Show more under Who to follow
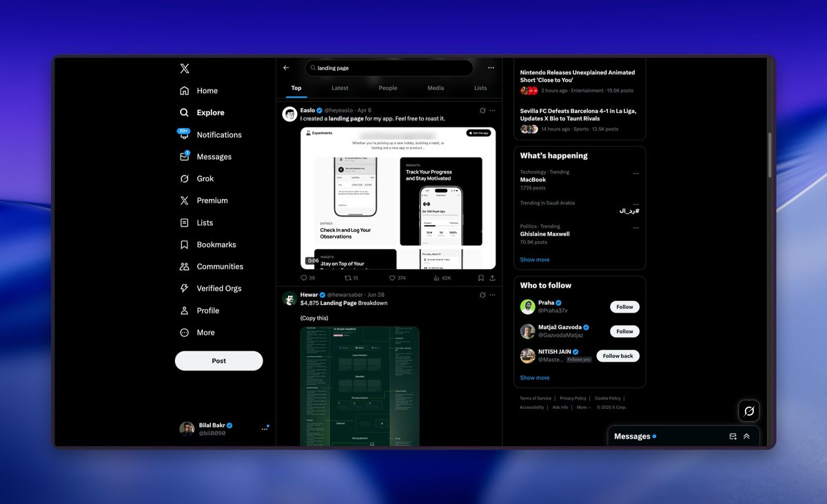 (x=535, y=378)
